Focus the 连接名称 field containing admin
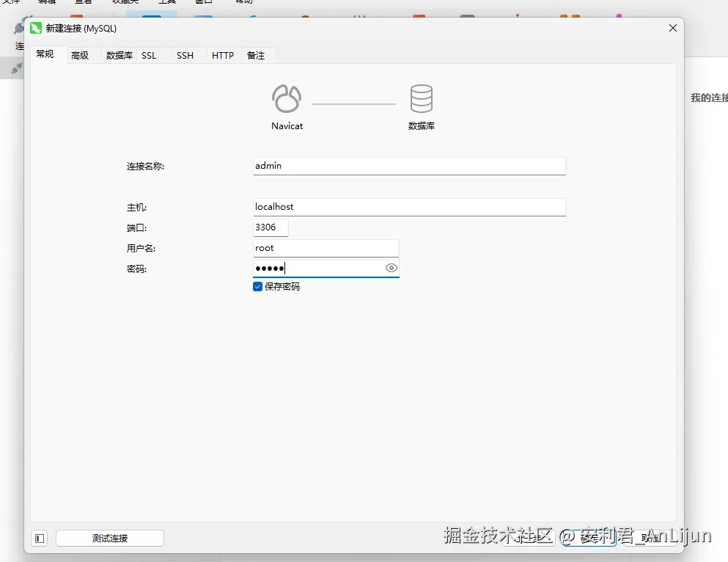 pyautogui.click(x=410, y=166)
